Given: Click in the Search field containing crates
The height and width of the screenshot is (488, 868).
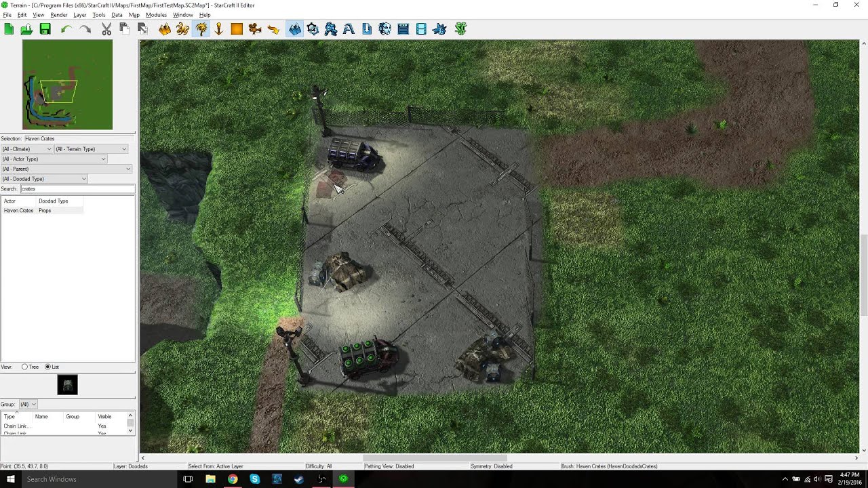Looking at the screenshot, I should tap(77, 189).
